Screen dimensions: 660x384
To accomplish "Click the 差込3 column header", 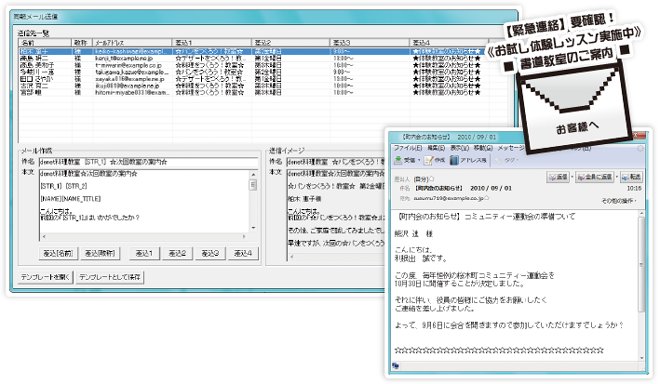I will pyautogui.click(x=370, y=43).
